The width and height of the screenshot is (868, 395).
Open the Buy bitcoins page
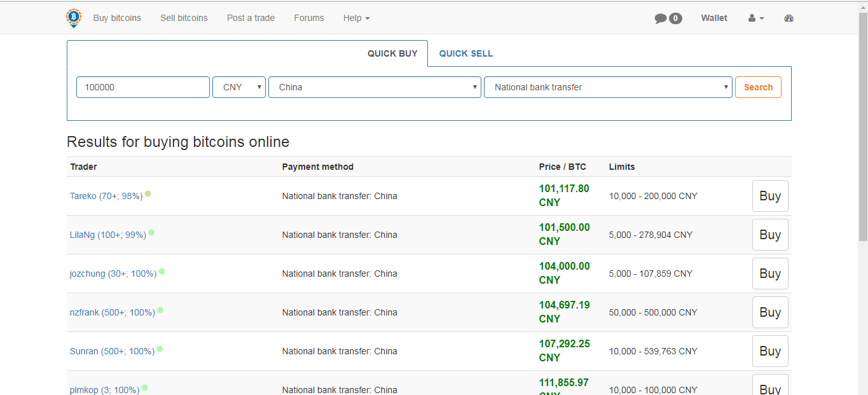[117, 18]
